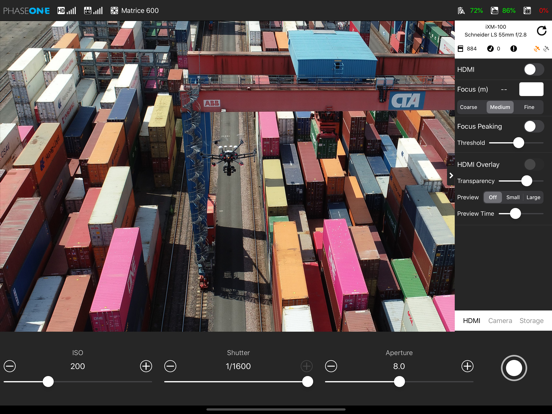The image size is (552, 414).
Task: Toggle the HDMI switch
Action: pyautogui.click(x=534, y=69)
